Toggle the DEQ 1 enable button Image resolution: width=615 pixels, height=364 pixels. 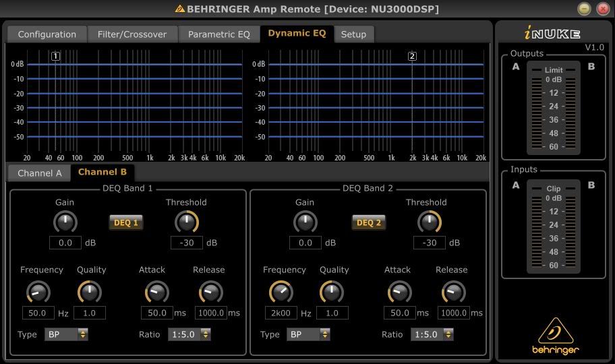[126, 223]
